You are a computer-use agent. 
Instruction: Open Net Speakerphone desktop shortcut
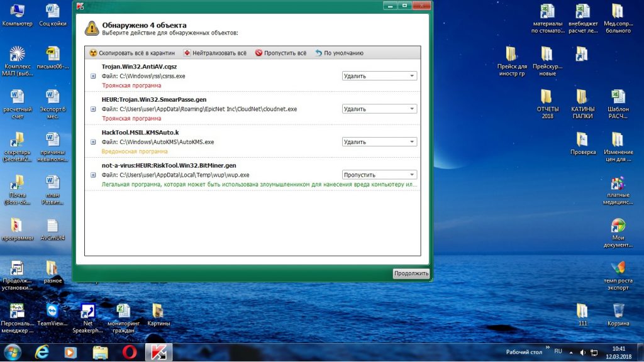tap(87, 310)
